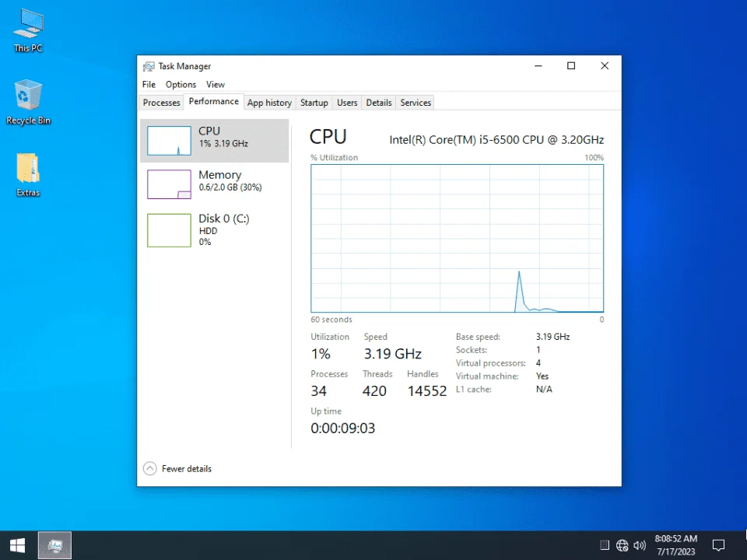The image size is (747, 560).
Task: Maximize the Task Manager window
Action: [571, 65]
